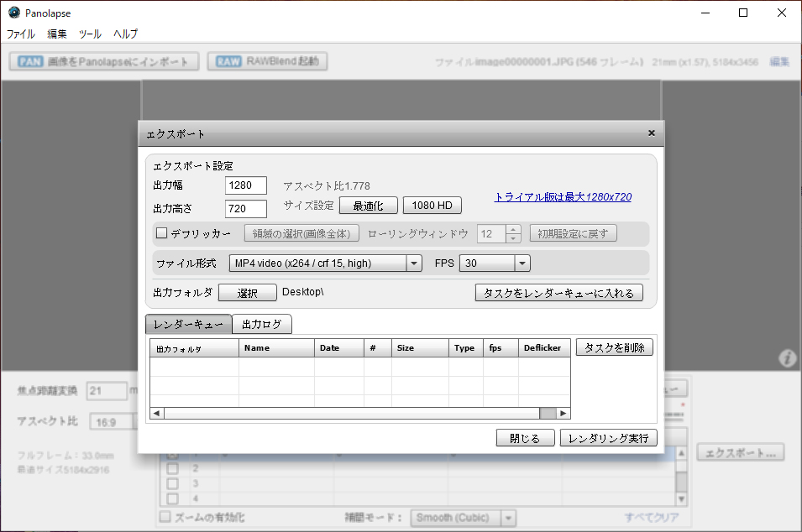Enable the デフリッカー checkbox
The width and height of the screenshot is (802, 532).
pyautogui.click(x=163, y=233)
